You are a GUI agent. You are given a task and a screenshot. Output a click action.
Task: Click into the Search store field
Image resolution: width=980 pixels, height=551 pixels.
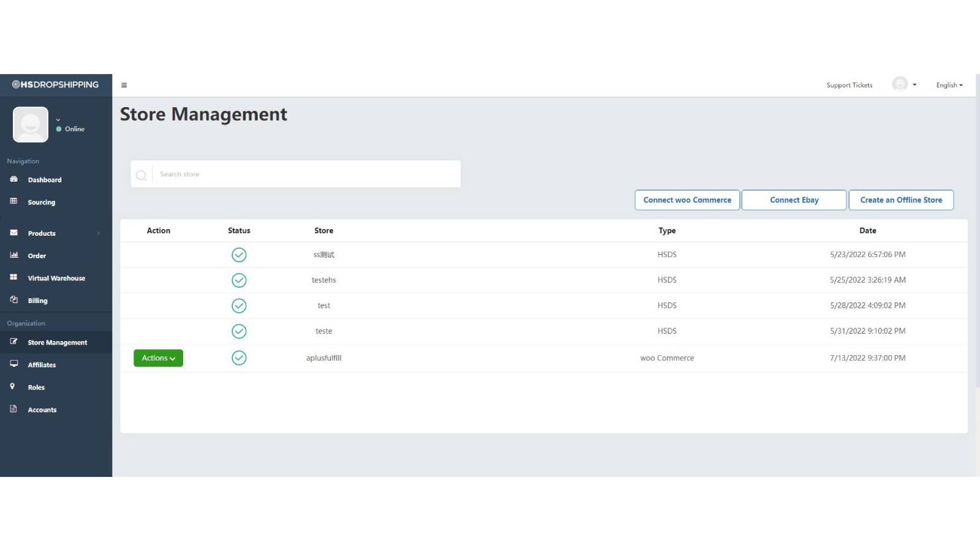point(306,174)
